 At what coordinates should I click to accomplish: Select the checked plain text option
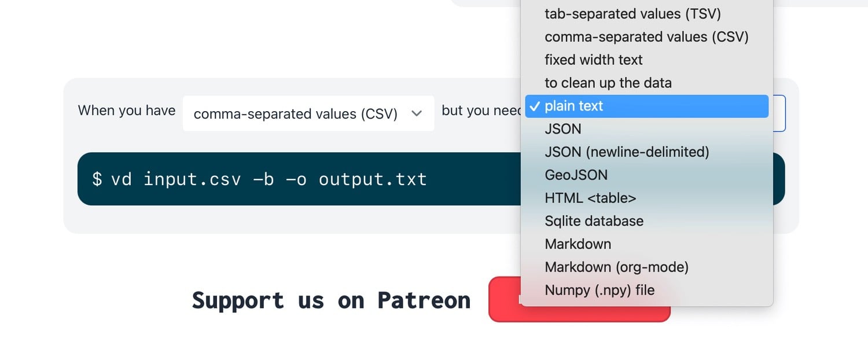point(647,106)
